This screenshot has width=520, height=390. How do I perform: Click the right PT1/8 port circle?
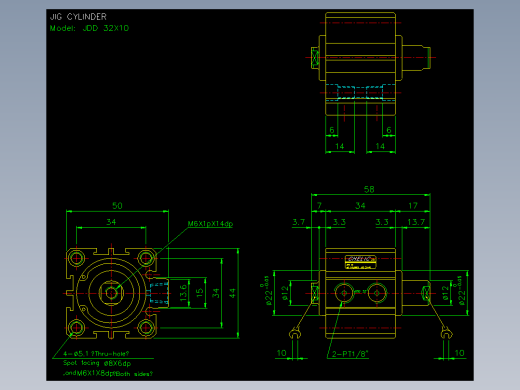[x=377, y=293]
